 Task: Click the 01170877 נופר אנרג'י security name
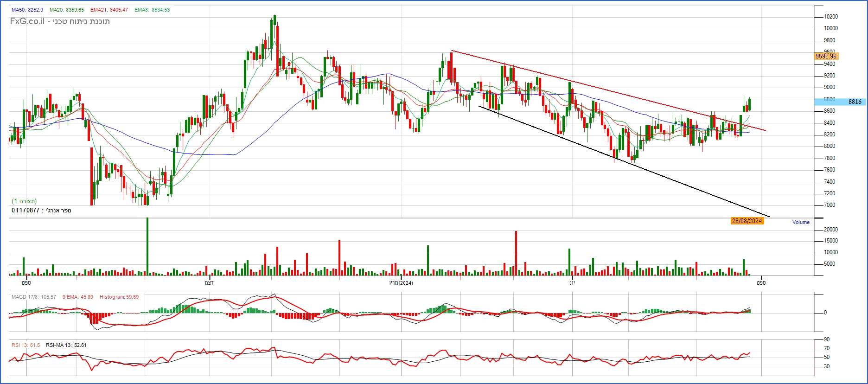pyautogui.click(x=41, y=211)
